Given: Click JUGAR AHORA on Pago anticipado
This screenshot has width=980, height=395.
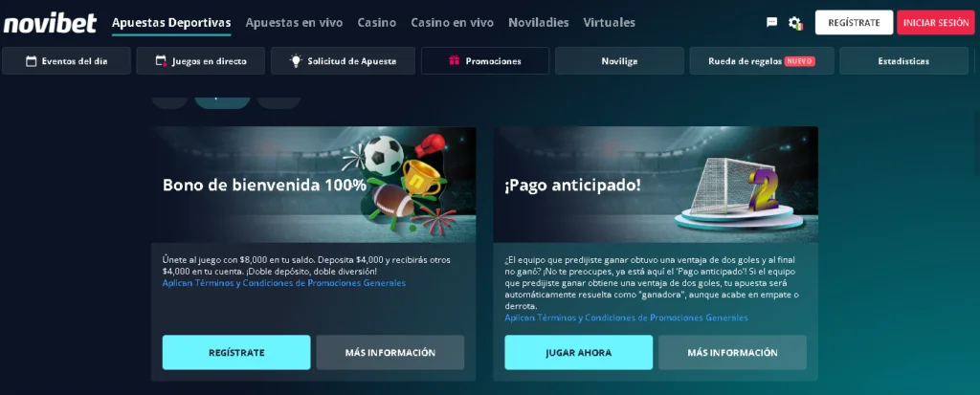Looking at the screenshot, I should [x=579, y=353].
